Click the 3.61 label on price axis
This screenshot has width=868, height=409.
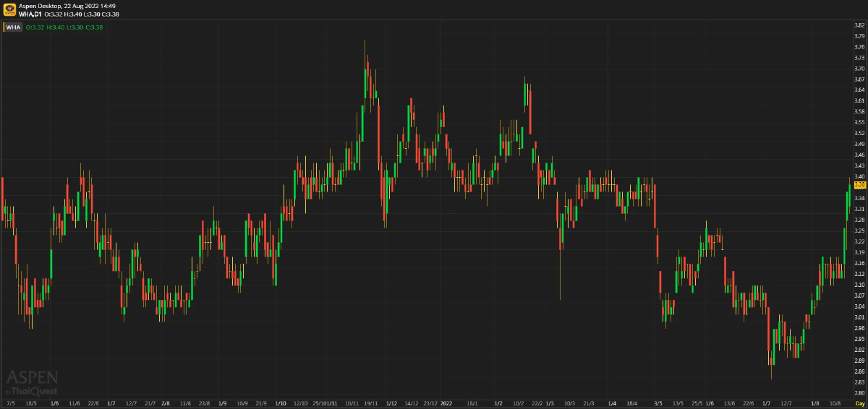point(860,100)
